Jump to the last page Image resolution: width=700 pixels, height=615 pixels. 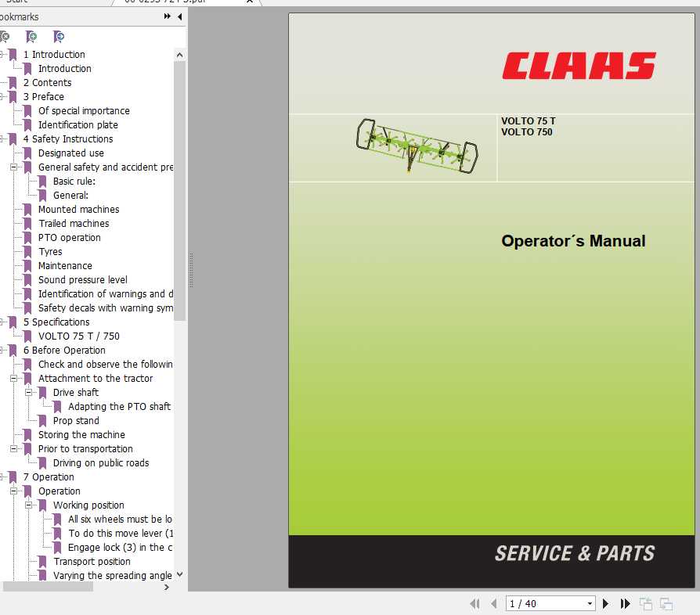625,603
